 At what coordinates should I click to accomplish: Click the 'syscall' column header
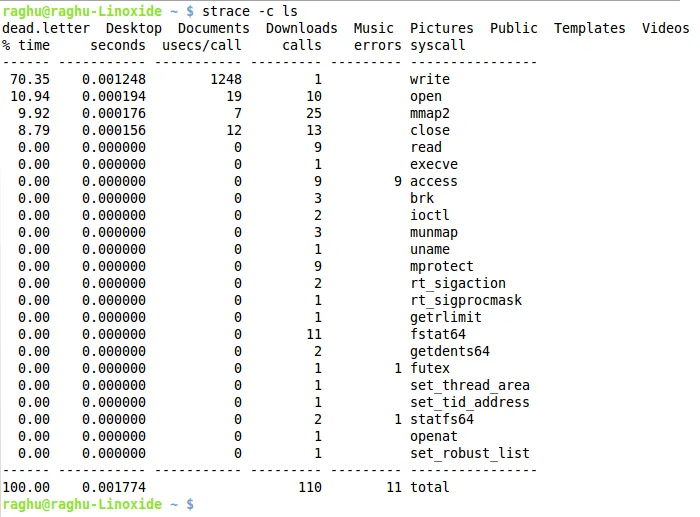pyautogui.click(x=439, y=45)
